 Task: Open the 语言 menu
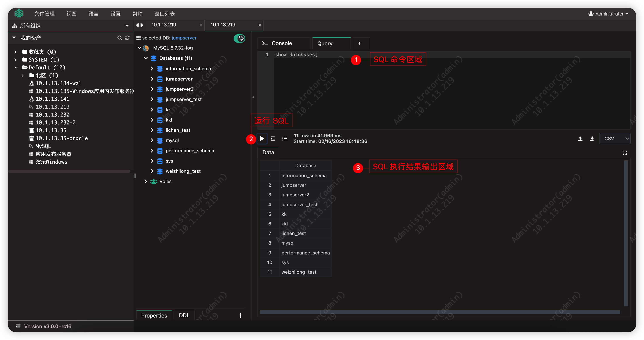pyautogui.click(x=93, y=14)
